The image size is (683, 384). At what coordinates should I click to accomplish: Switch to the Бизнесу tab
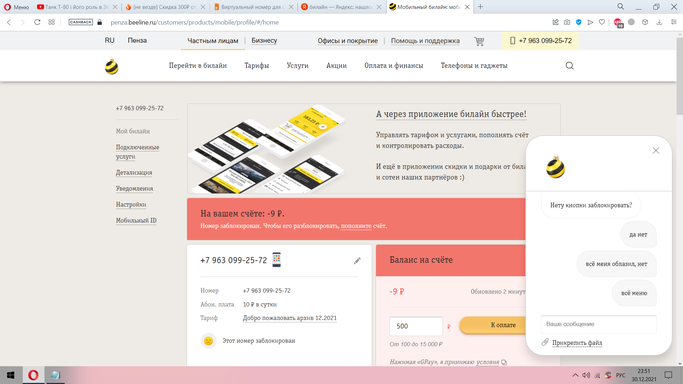[x=264, y=40]
